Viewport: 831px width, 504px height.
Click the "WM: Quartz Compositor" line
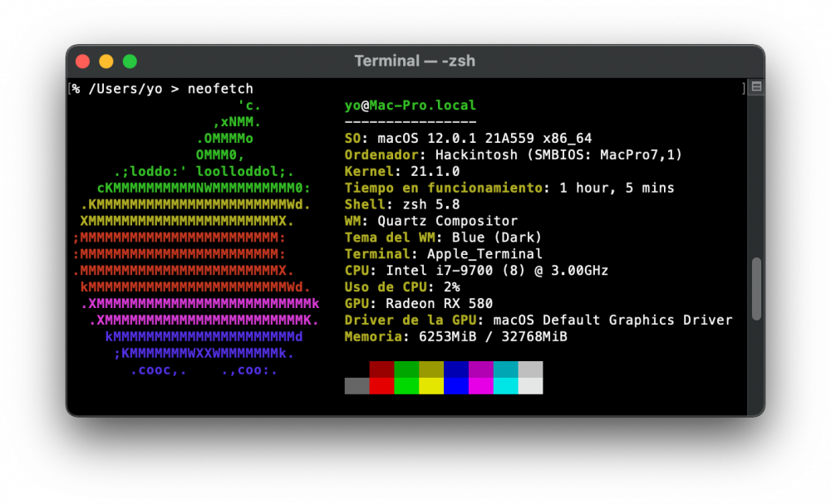[430, 221]
